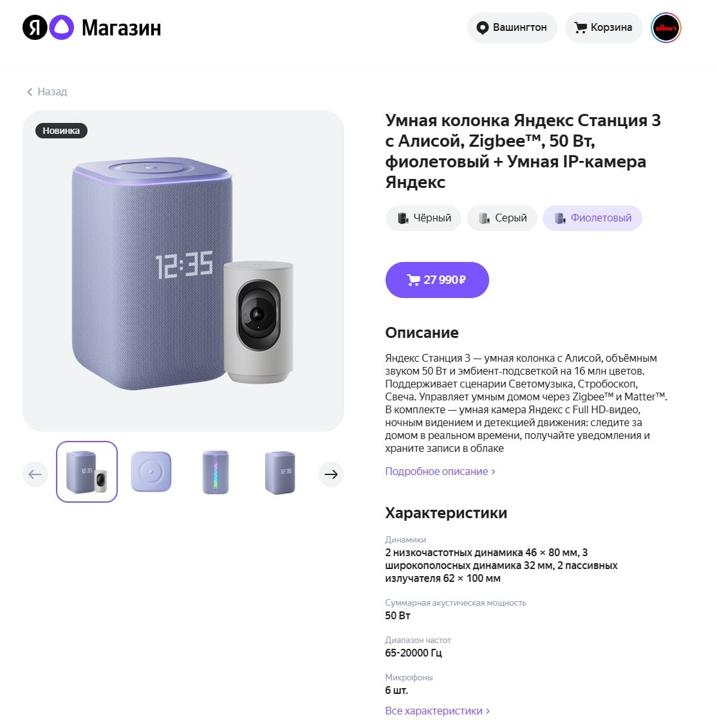Click the location pin icon for Вашингтон

pyautogui.click(x=483, y=28)
